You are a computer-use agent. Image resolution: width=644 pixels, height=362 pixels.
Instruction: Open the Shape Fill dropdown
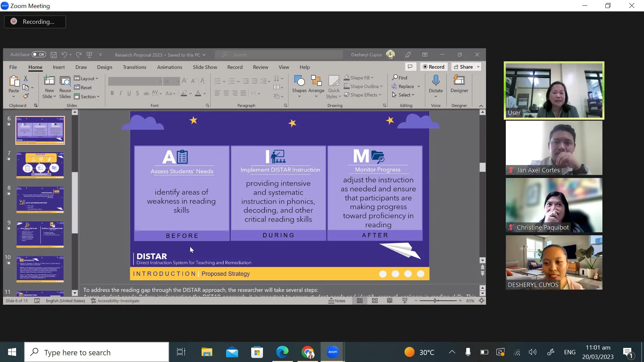(359, 78)
